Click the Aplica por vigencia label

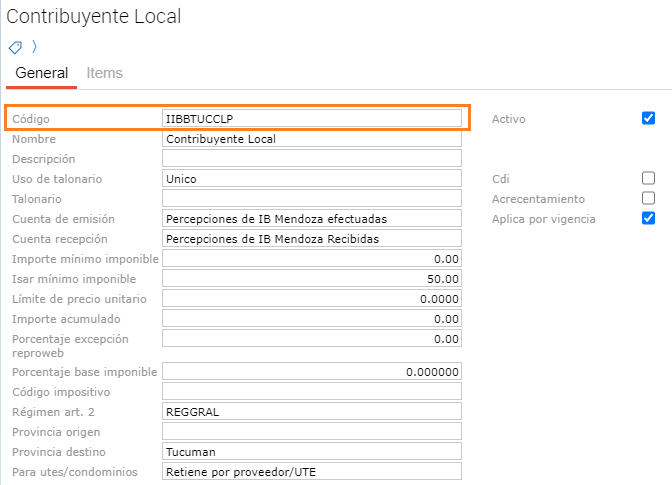544,219
